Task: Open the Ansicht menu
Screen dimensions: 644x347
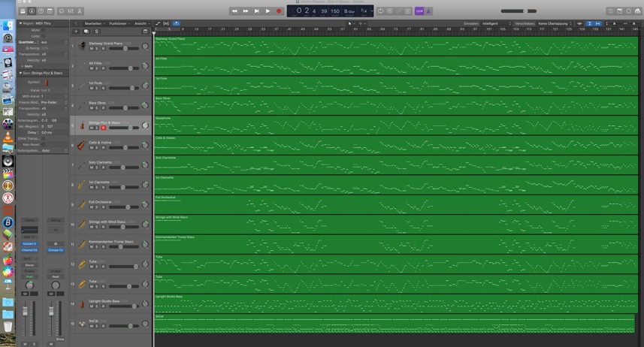Action: point(142,23)
